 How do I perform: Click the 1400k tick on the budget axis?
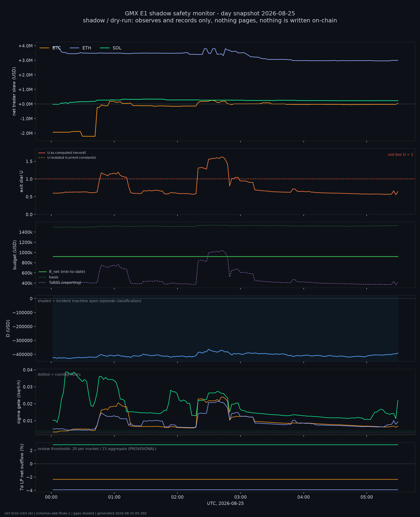(x=26, y=232)
